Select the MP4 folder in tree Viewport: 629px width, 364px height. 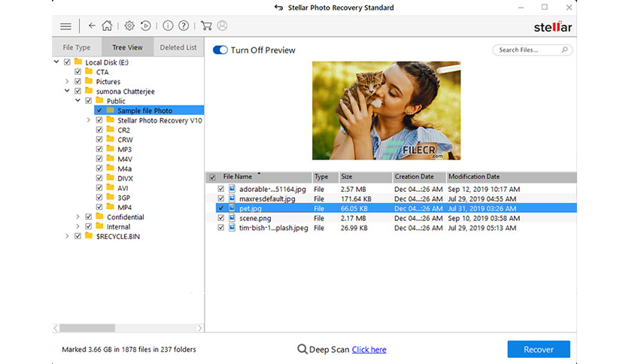pos(124,208)
